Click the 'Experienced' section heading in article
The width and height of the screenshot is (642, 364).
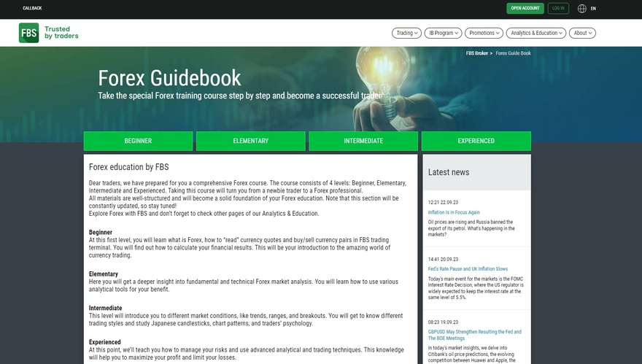click(105, 342)
